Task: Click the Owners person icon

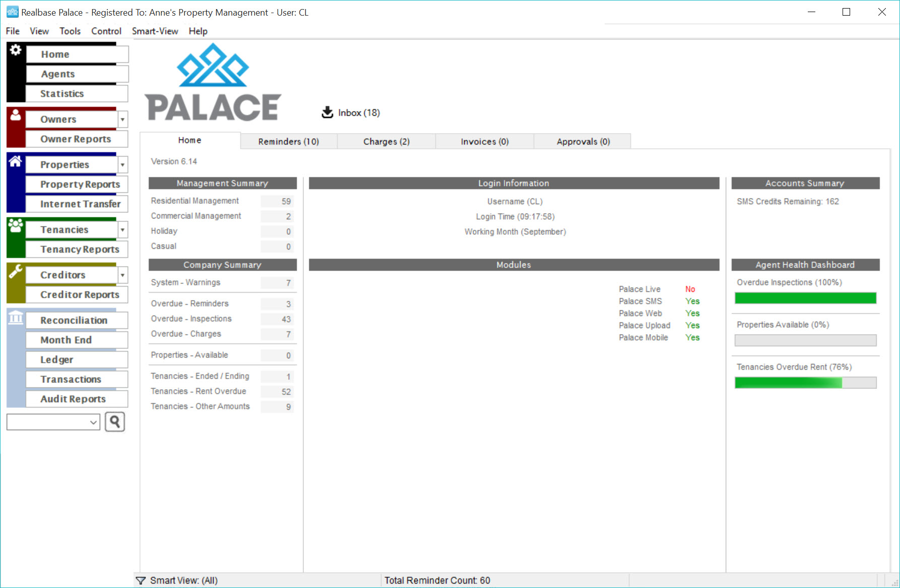Action: coord(16,115)
